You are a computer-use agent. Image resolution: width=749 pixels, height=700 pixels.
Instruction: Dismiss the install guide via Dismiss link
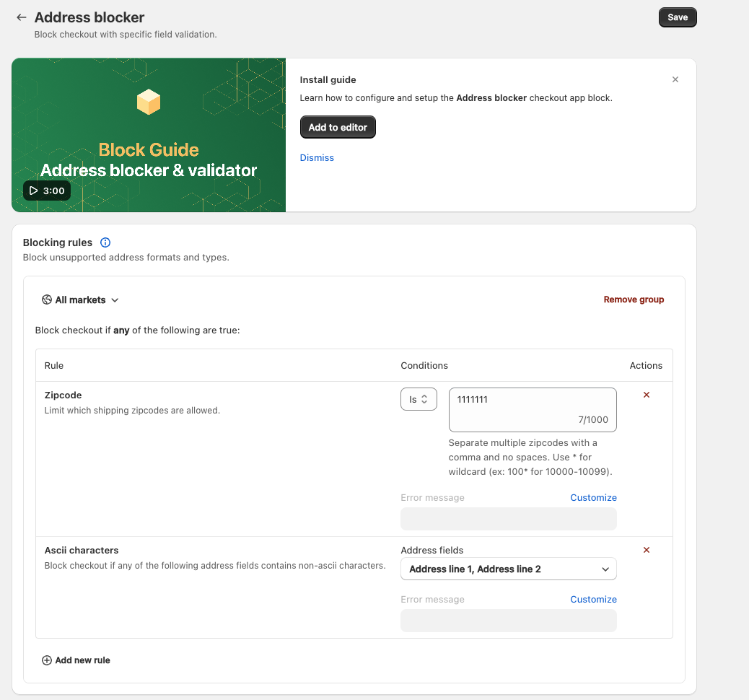pos(317,157)
